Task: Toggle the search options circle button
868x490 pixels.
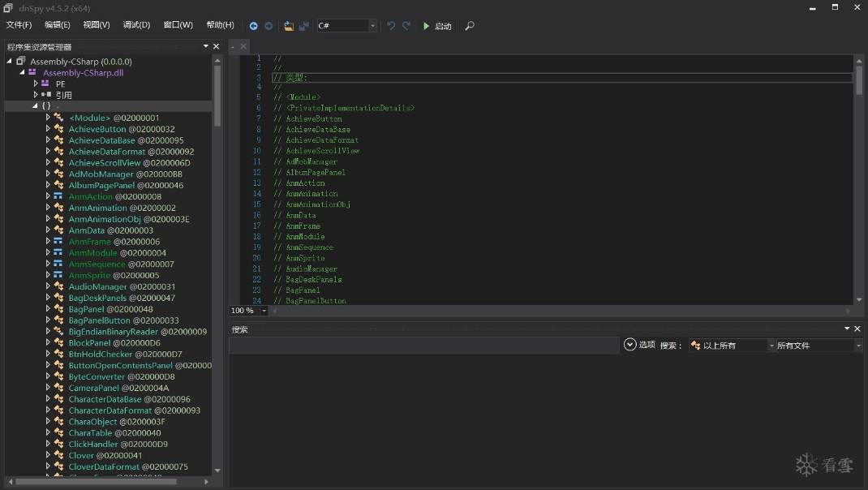Action: pyautogui.click(x=630, y=345)
